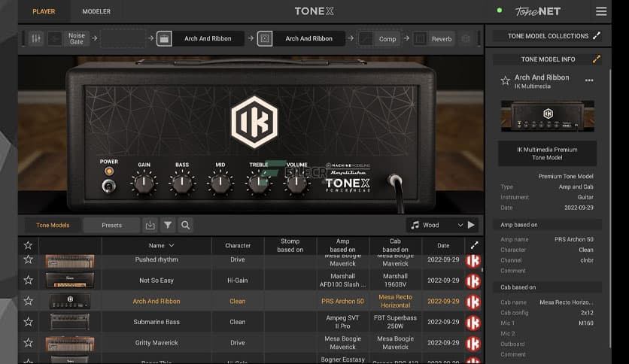This screenshot has height=364, width=629.
Task: Adjust the GAIN knob
Action: tap(144, 184)
